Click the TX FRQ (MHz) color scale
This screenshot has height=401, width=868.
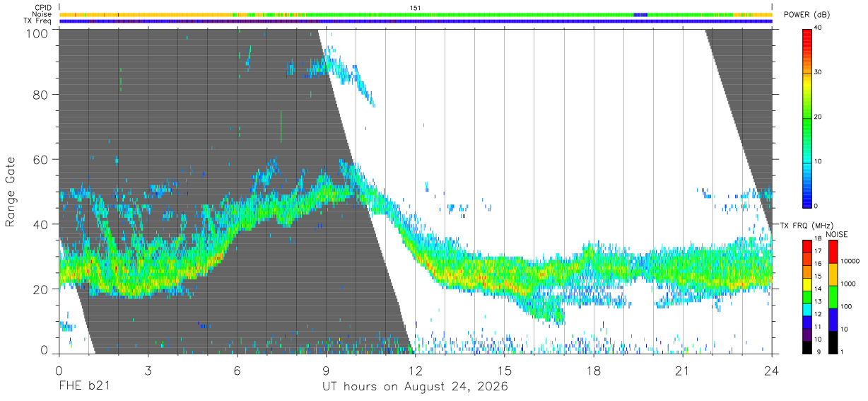[x=807, y=296]
